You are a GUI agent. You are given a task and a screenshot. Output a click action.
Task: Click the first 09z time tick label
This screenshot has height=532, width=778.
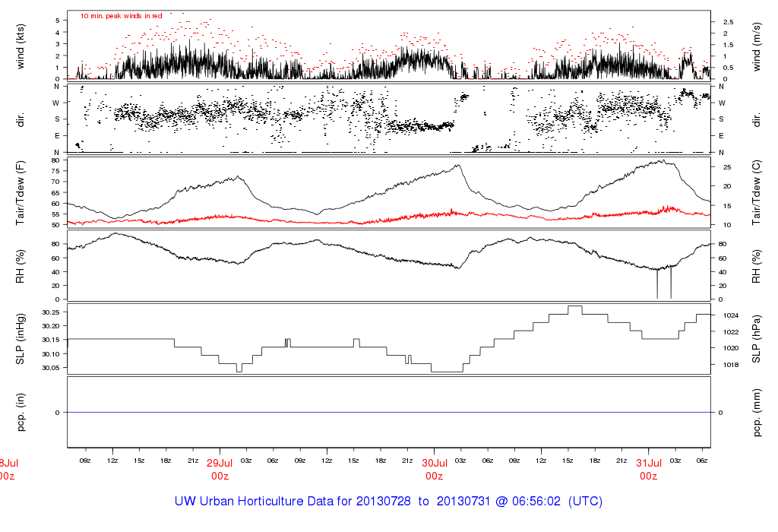(86, 461)
